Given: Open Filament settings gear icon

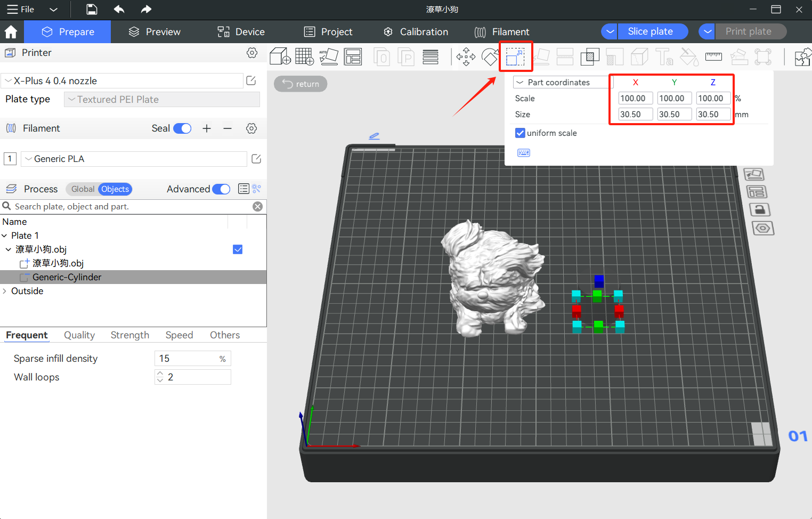Looking at the screenshot, I should pos(251,128).
